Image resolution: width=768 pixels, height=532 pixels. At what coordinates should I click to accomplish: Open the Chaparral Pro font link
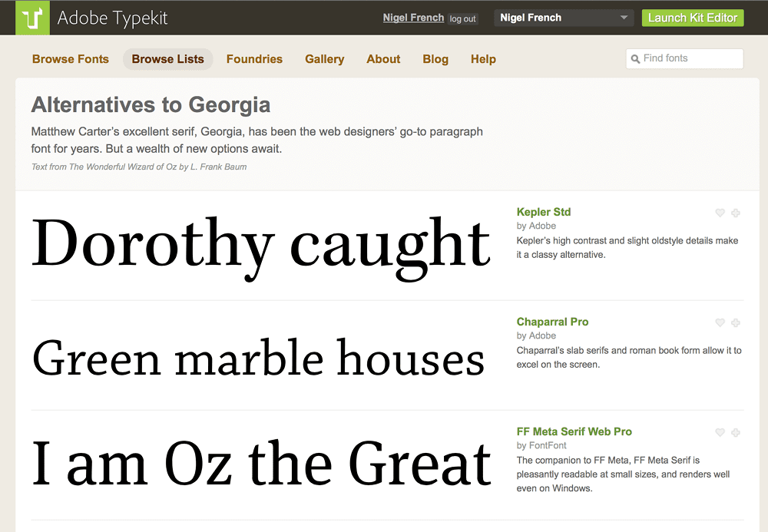552,322
